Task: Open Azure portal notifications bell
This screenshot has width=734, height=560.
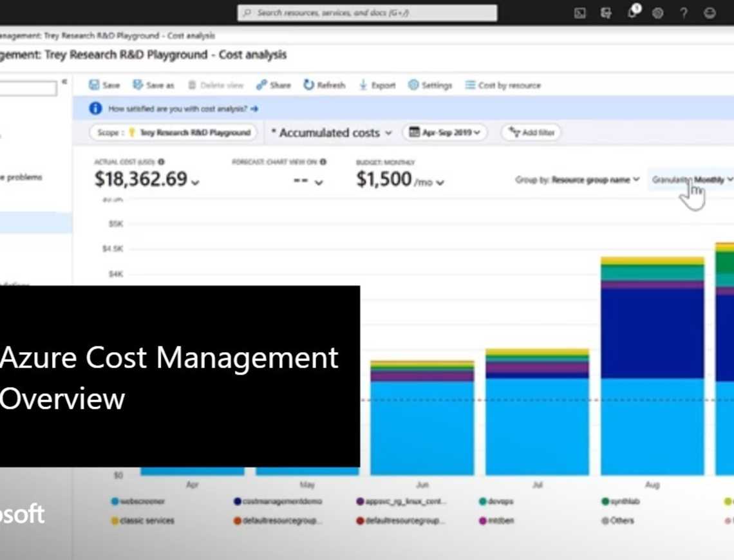Action: [632, 13]
